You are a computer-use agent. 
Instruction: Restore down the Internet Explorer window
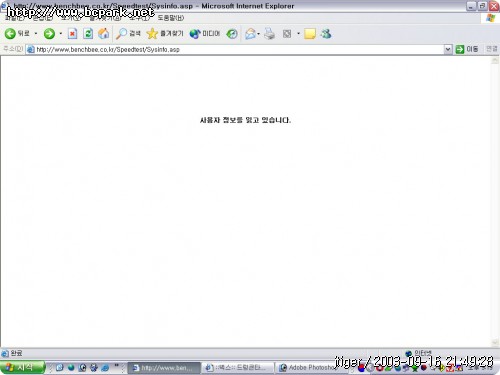(x=482, y=6)
